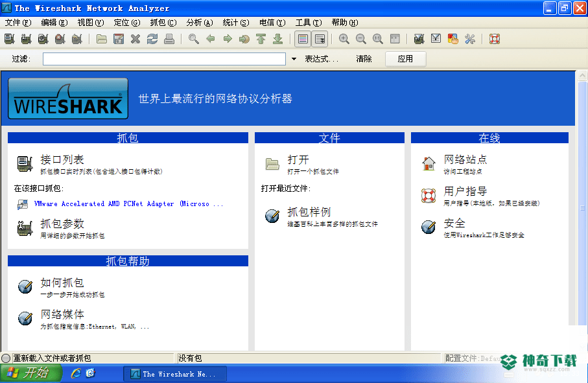Stop the running capture toolbar icon

click(x=60, y=39)
